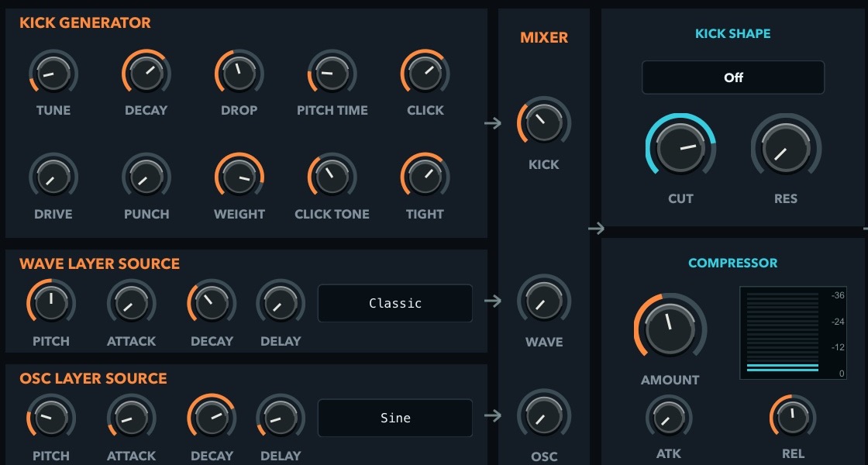Click the -12 meter scale label
The image size is (868, 465).
pos(838,348)
